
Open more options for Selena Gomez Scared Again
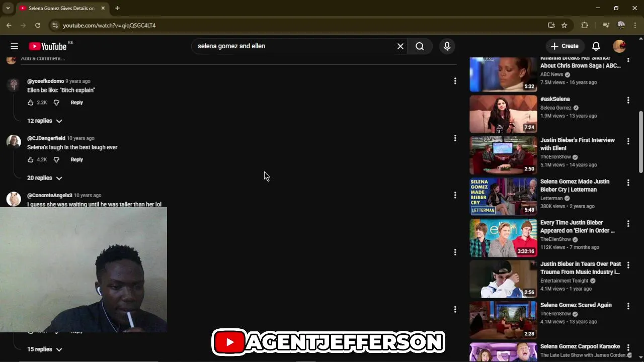tap(628, 306)
